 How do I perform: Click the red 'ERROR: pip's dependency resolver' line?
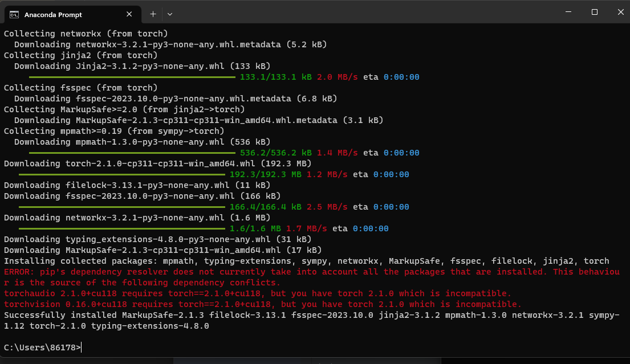(312, 272)
